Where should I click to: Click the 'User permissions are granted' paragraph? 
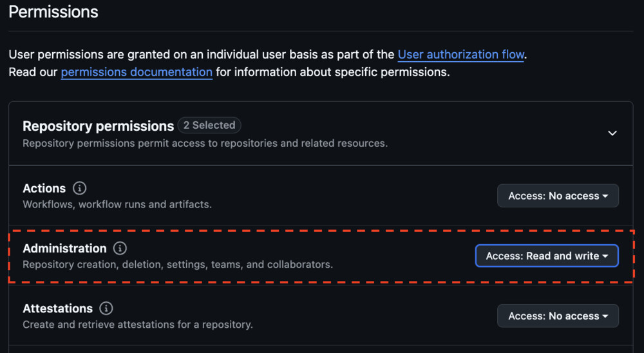(193, 55)
